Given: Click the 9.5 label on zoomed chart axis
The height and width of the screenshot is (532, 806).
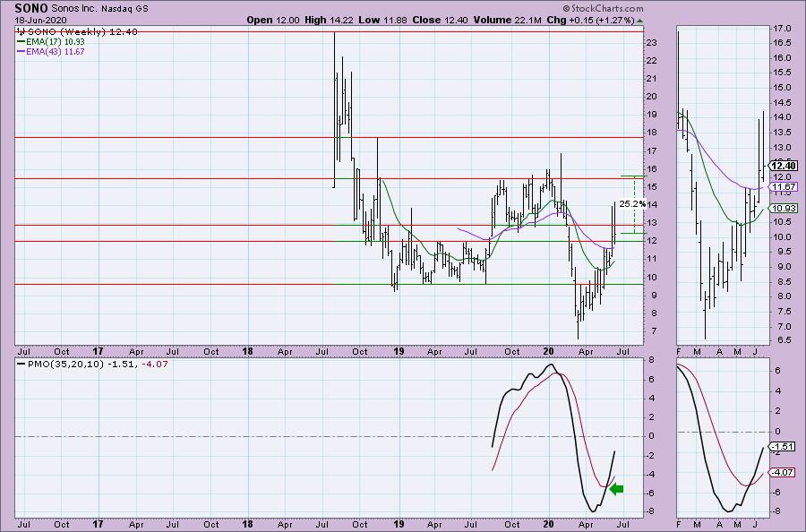Looking at the screenshot, I should pos(783,252).
